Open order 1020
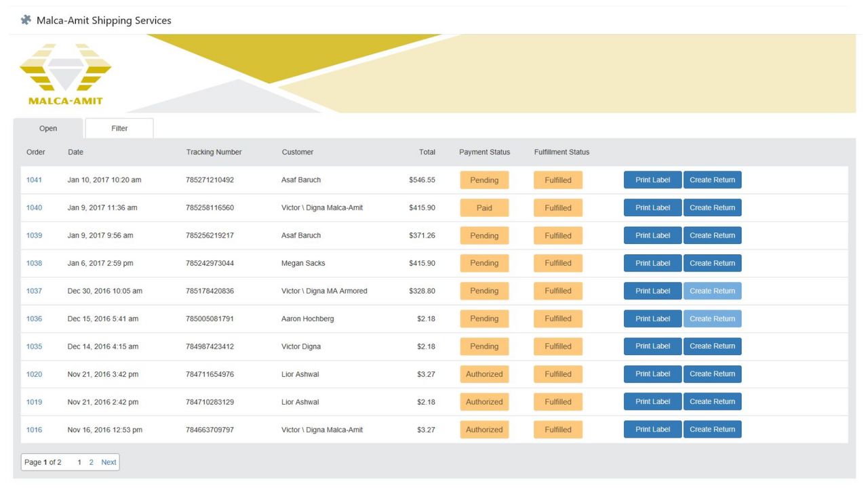The image size is (868, 488). coord(34,373)
